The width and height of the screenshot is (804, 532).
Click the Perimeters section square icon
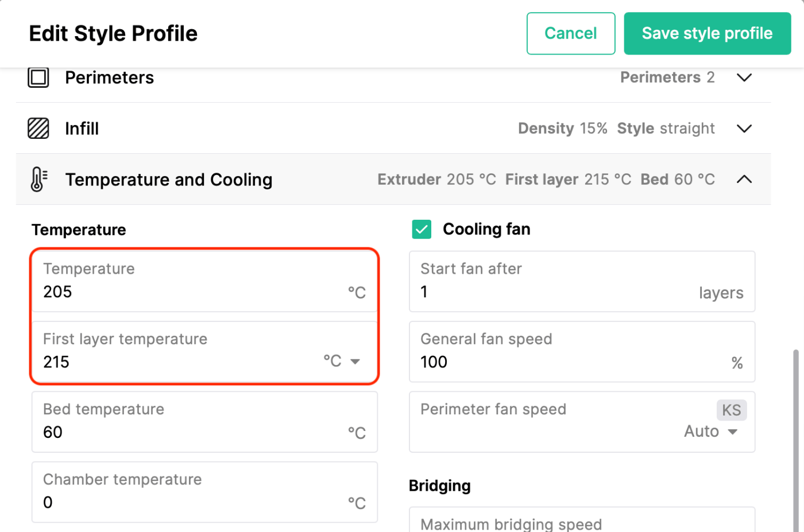[x=38, y=77]
